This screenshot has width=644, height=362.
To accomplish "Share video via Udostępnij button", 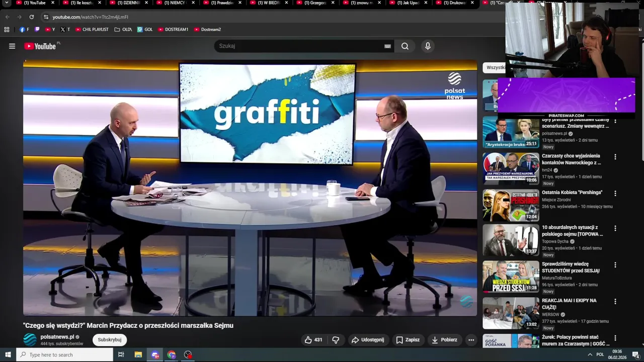I will click(x=368, y=340).
